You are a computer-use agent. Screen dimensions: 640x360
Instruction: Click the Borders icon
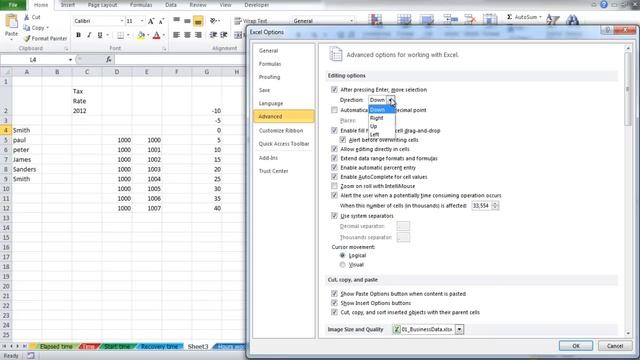pyautogui.click(x=120, y=36)
